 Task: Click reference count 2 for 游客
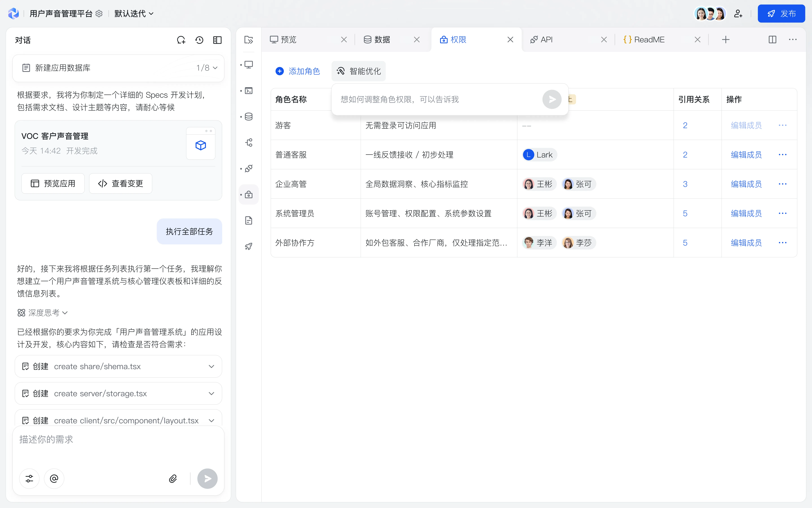(685, 125)
